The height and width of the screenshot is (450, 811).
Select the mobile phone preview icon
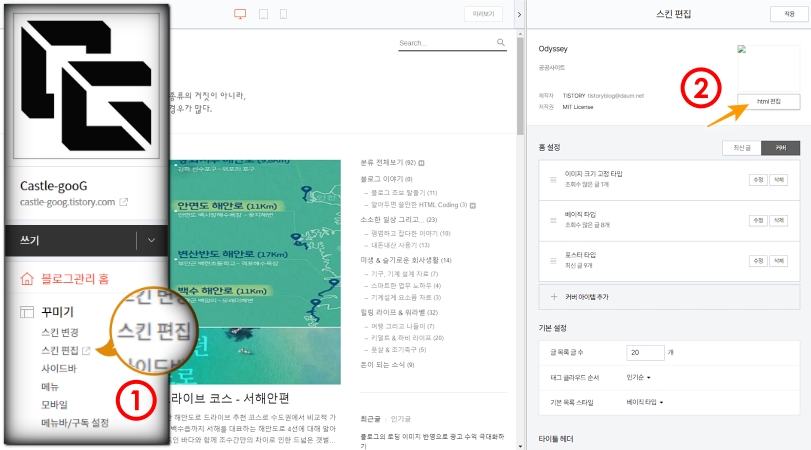283,14
